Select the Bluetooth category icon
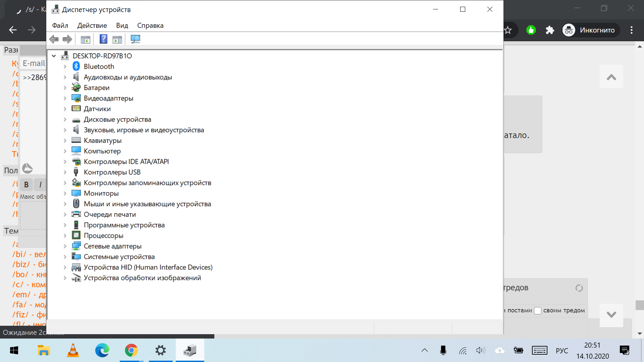The image size is (644, 362). tap(76, 66)
